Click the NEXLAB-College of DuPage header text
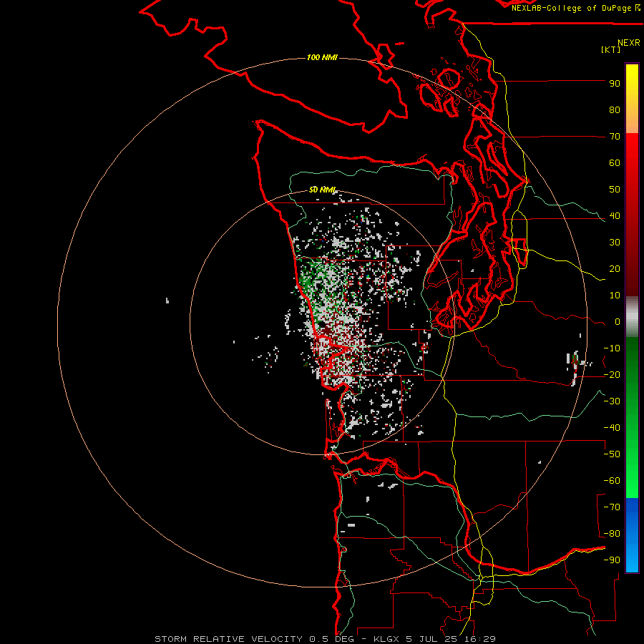The height and width of the screenshot is (644, 644). coord(575,8)
